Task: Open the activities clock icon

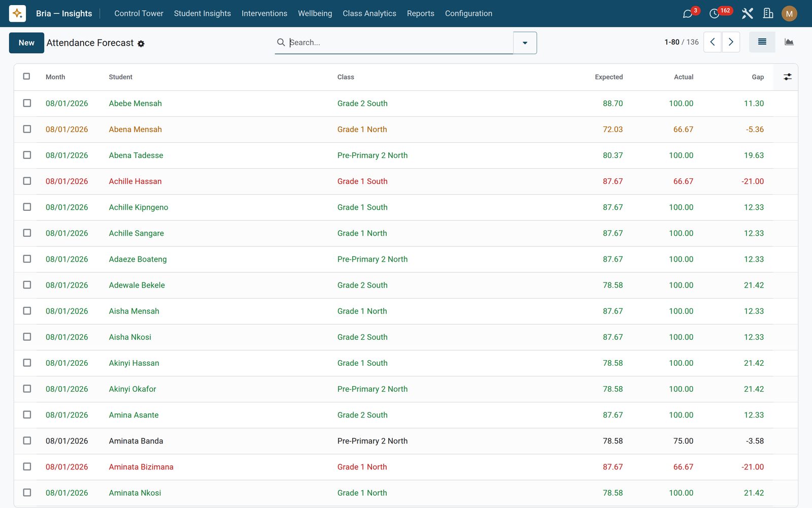Action: [x=714, y=14]
